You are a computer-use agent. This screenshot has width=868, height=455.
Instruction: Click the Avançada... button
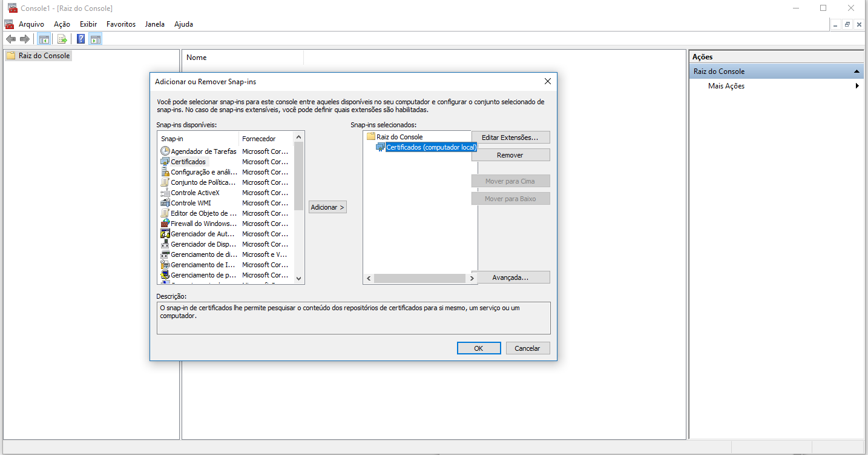coord(510,277)
